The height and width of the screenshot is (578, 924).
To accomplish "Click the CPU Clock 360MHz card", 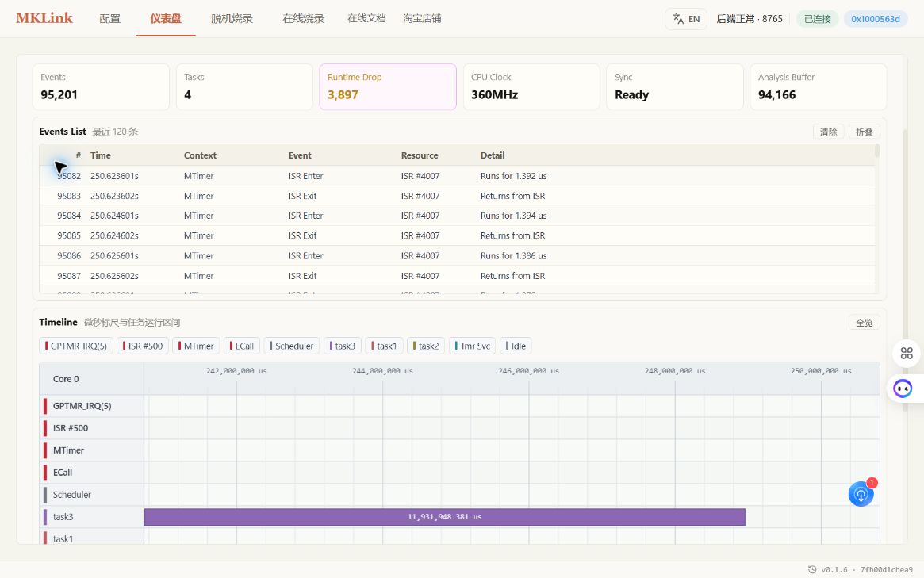I will pyautogui.click(x=531, y=86).
